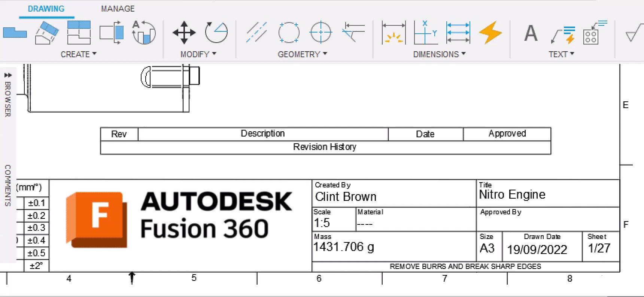Open the TEXT dropdown menu
644x297 pixels.
[x=561, y=54]
